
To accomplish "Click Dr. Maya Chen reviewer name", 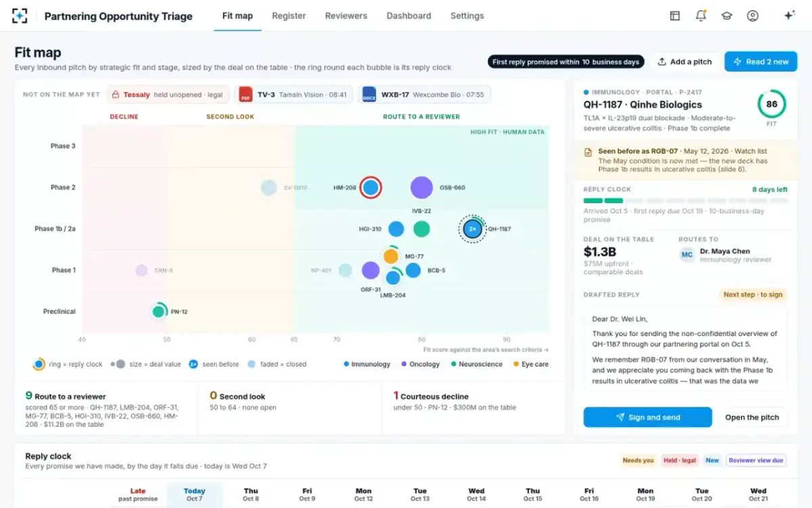I will coord(725,251).
